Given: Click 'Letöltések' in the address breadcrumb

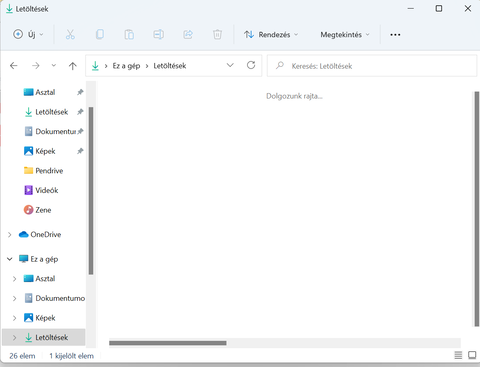Looking at the screenshot, I should click(170, 66).
